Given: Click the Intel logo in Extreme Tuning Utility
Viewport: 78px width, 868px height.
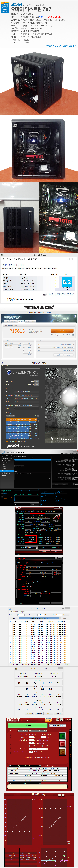Looking at the screenshot, I should tap(3, 452).
